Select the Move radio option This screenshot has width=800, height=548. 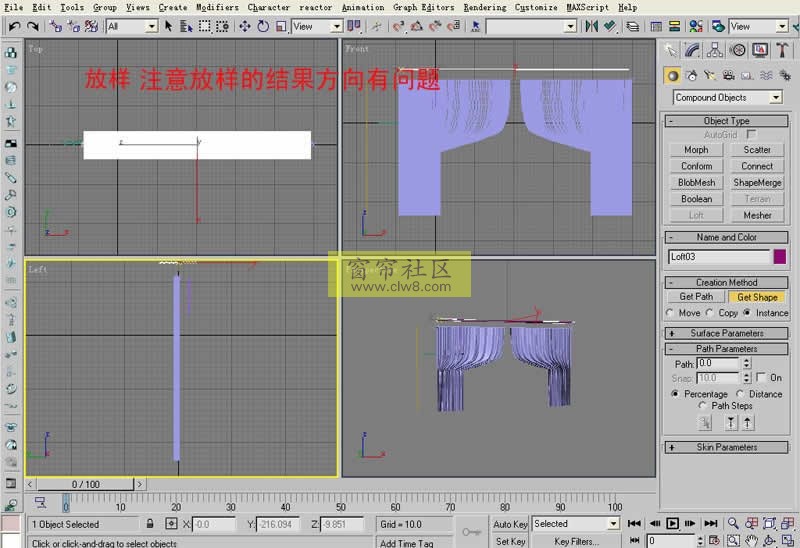tap(670, 313)
